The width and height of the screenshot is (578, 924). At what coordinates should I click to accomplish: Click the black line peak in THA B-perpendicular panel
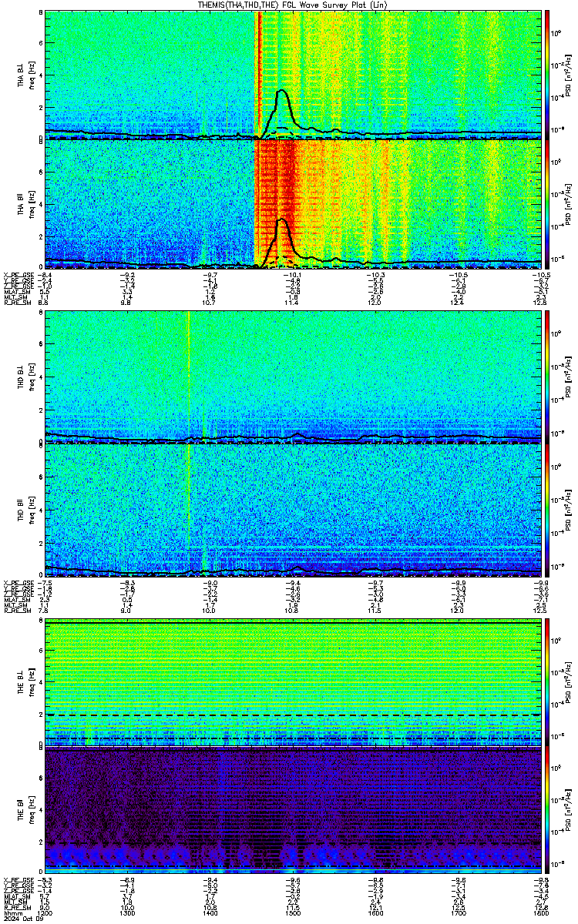coord(283,91)
